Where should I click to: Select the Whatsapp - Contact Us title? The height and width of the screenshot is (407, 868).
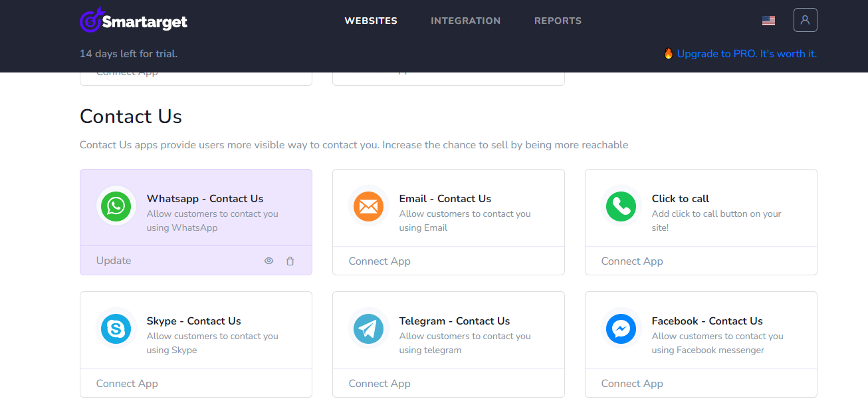click(205, 198)
